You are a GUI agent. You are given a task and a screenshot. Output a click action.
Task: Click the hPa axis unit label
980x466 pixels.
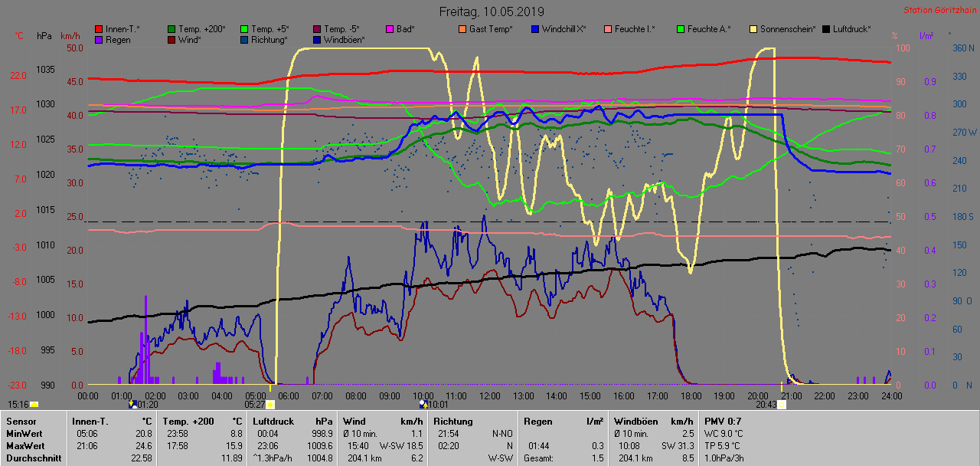point(44,37)
